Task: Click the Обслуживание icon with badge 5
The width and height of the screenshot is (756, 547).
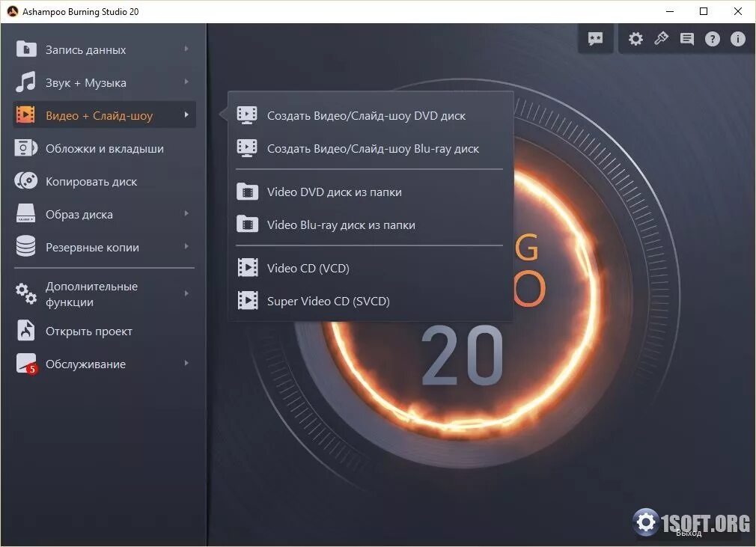Action: (27, 364)
